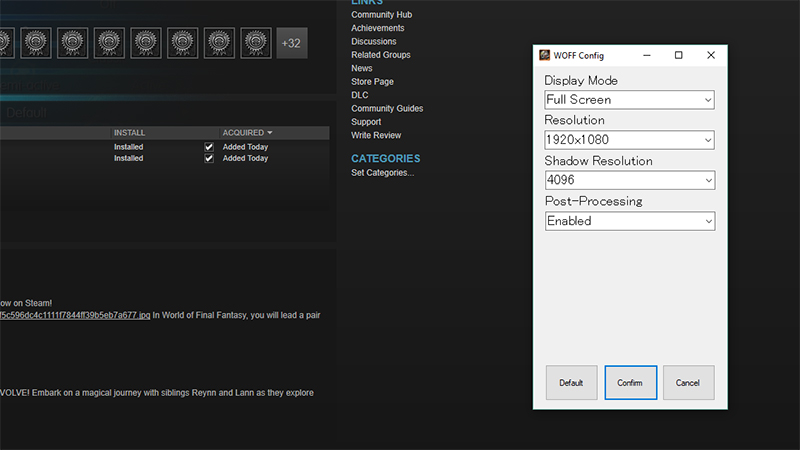This screenshot has width=800, height=450.
Task: Open the Achievements link in Steam
Action: [x=378, y=28]
